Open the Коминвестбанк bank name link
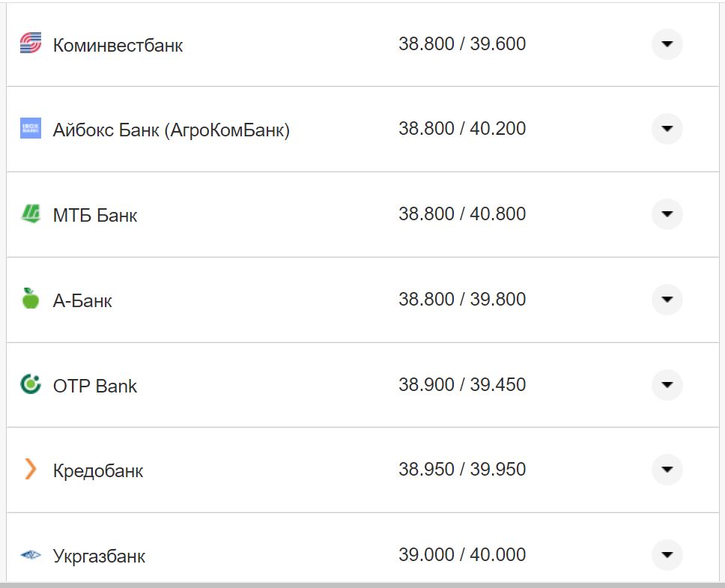The height and width of the screenshot is (588, 725). [118, 46]
